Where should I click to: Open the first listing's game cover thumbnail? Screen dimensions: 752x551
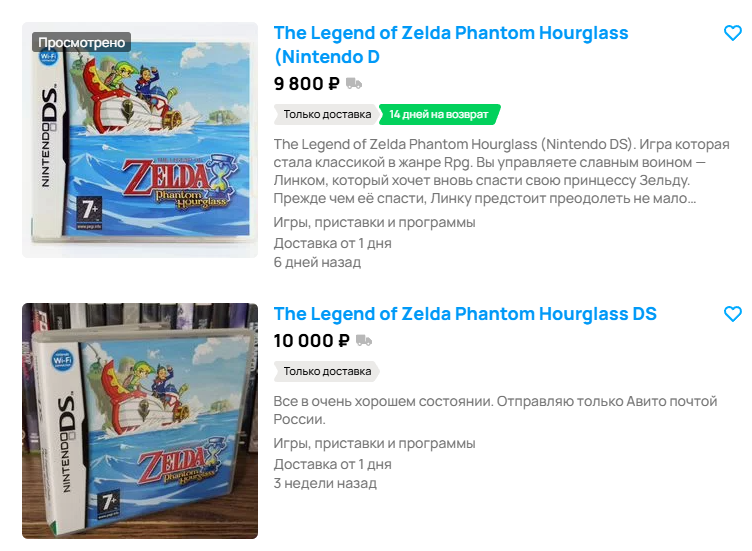coord(140,140)
